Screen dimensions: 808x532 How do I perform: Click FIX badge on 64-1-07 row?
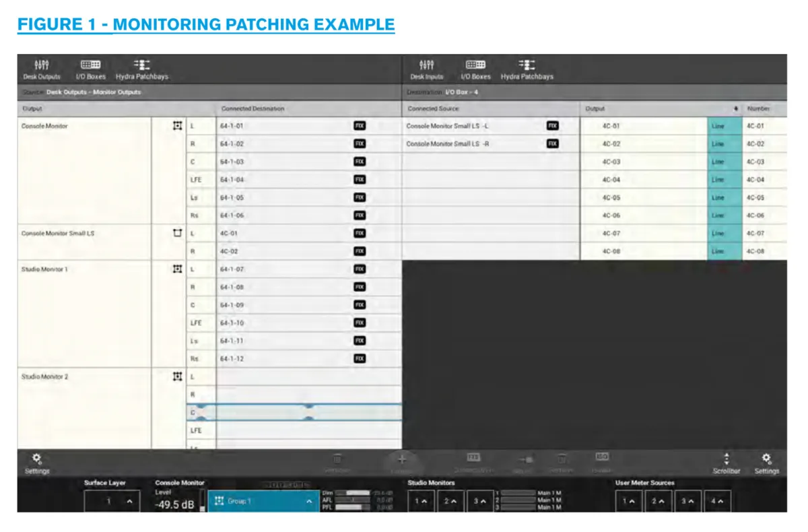point(360,269)
